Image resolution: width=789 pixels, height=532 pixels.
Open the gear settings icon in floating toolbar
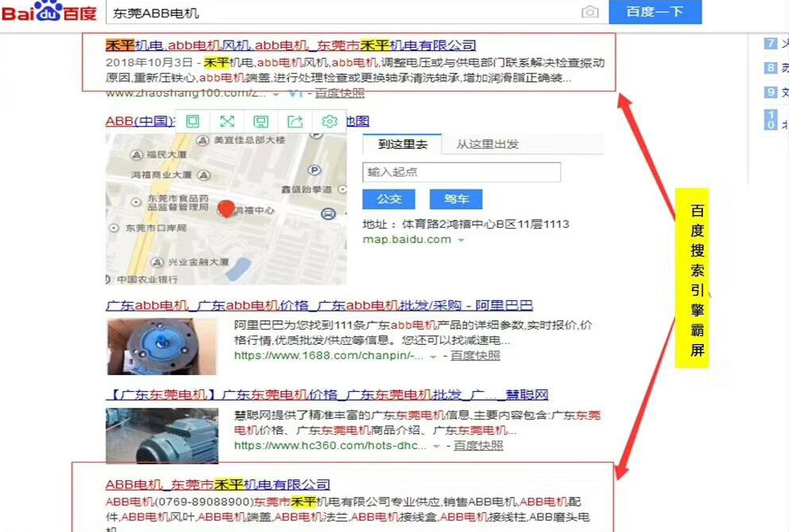point(329,121)
